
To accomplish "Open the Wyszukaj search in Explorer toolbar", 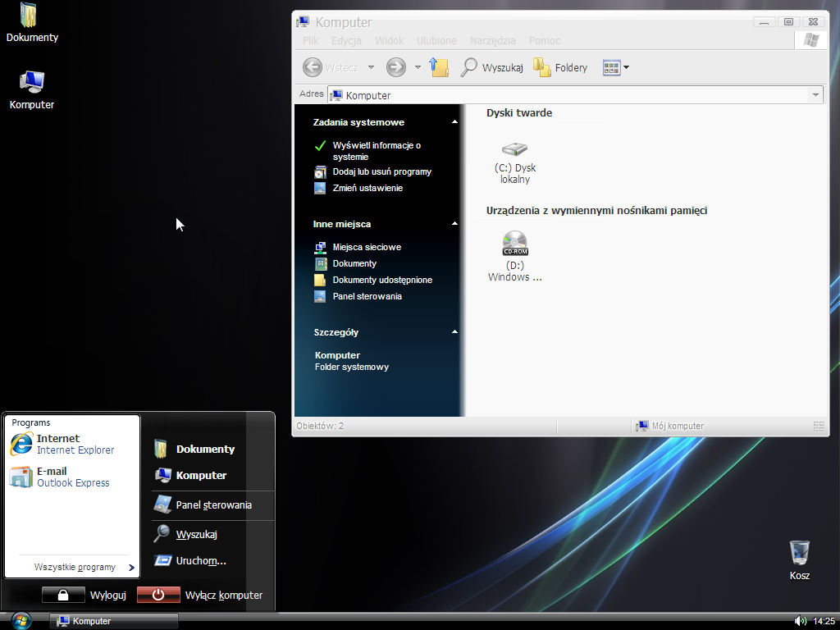I will 492,67.
